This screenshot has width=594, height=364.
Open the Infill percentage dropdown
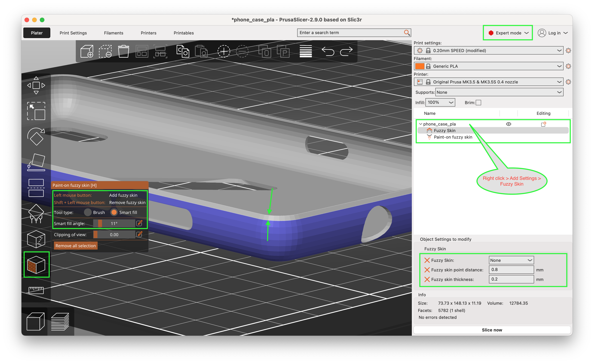click(x=440, y=102)
